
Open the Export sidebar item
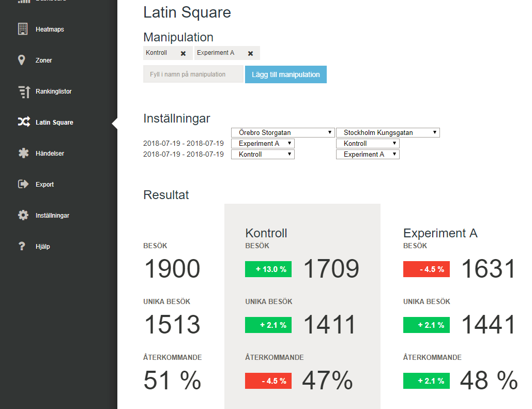tap(44, 184)
